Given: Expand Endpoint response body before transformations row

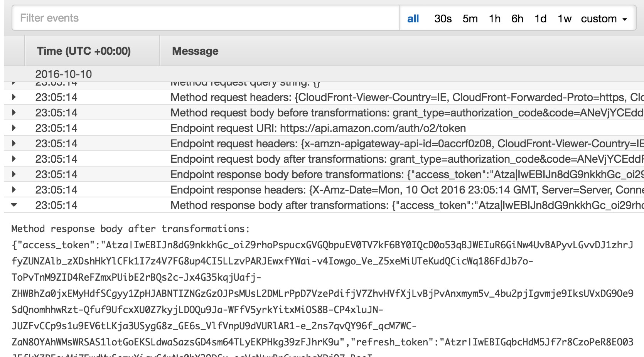Looking at the screenshot, I should click(14, 174).
